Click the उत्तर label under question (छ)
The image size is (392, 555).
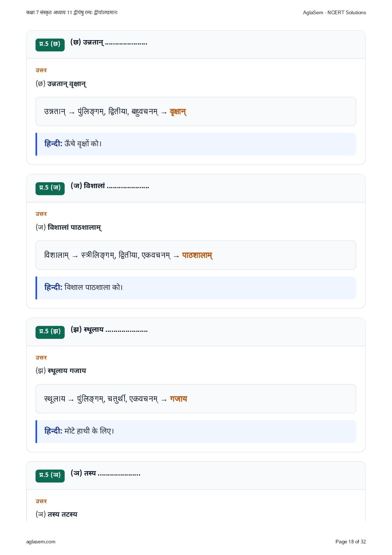tap(41, 70)
